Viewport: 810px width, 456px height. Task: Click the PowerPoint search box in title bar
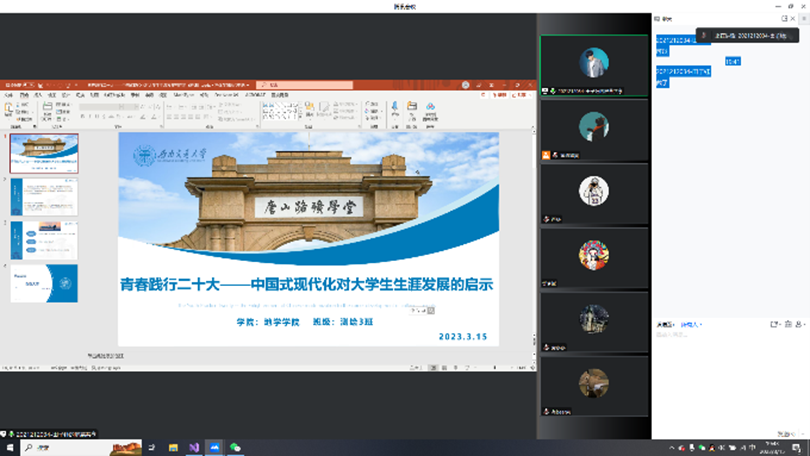(x=300, y=85)
